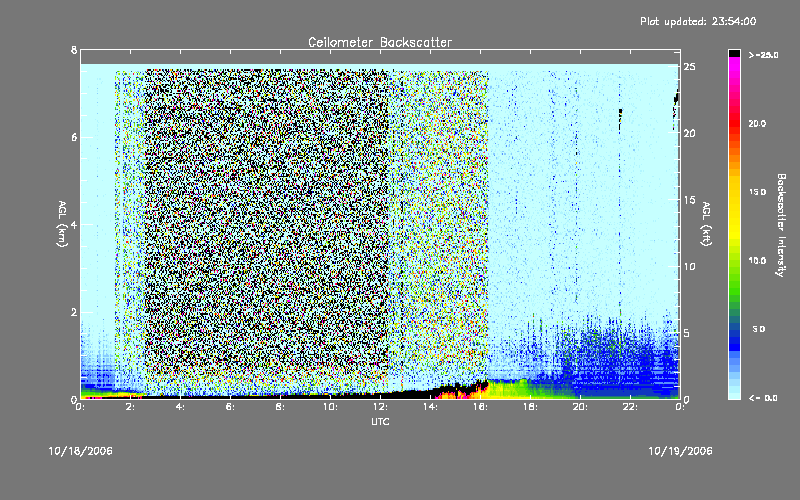Click the 4: hour tick on UTC axis
800x500 pixels.
click(x=180, y=407)
